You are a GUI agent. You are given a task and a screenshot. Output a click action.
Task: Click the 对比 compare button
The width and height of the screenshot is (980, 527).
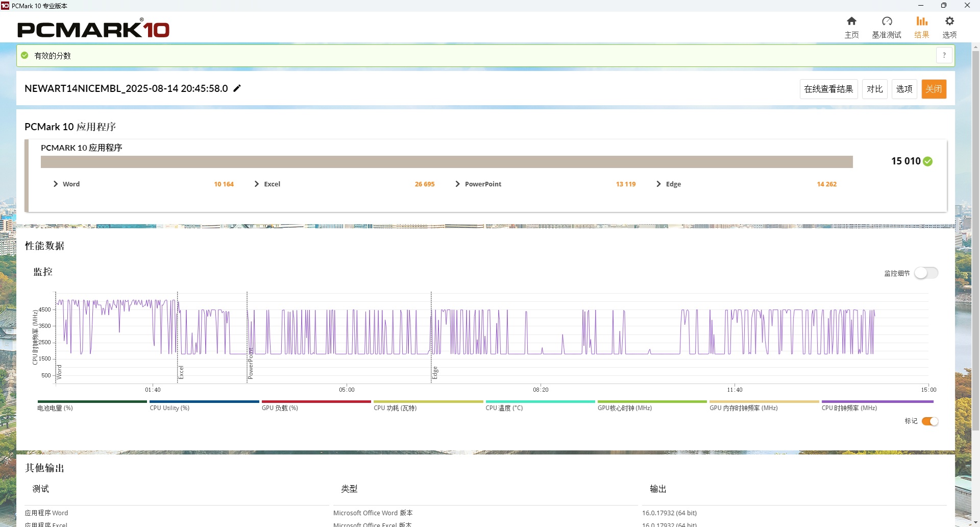pyautogui.click(x=874, y=89)
